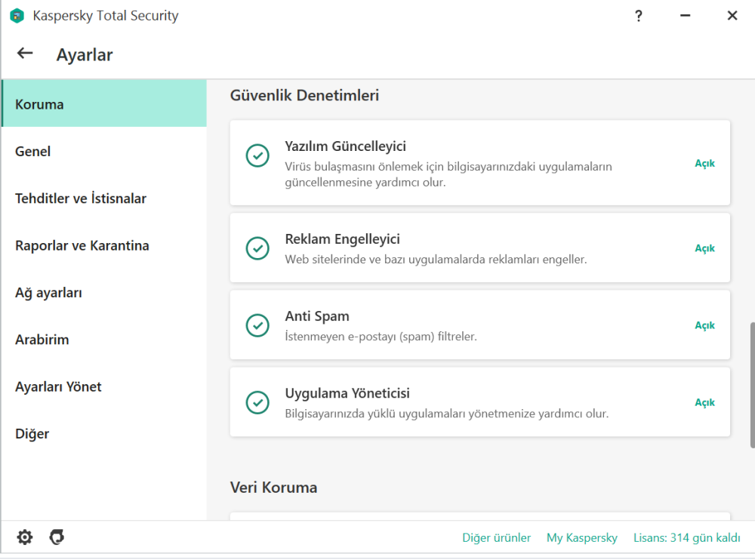Image resolution: width=755 pixels, height=560 pixels.
Task: Click the Güvenlik Denetimleri heading
Action: (x=304, y=95)
